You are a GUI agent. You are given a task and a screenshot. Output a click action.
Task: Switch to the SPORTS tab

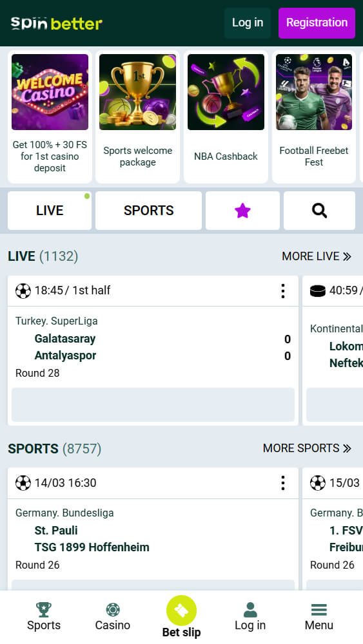point(148,211)
